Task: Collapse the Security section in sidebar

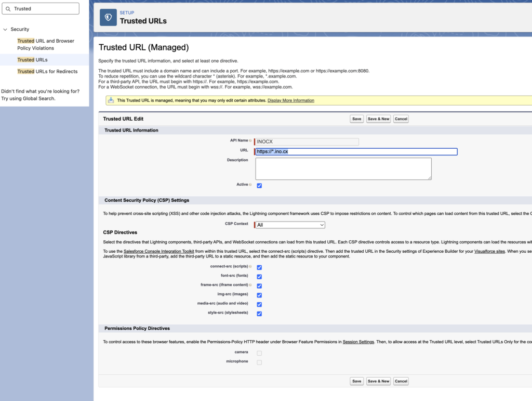Action: 5,30
